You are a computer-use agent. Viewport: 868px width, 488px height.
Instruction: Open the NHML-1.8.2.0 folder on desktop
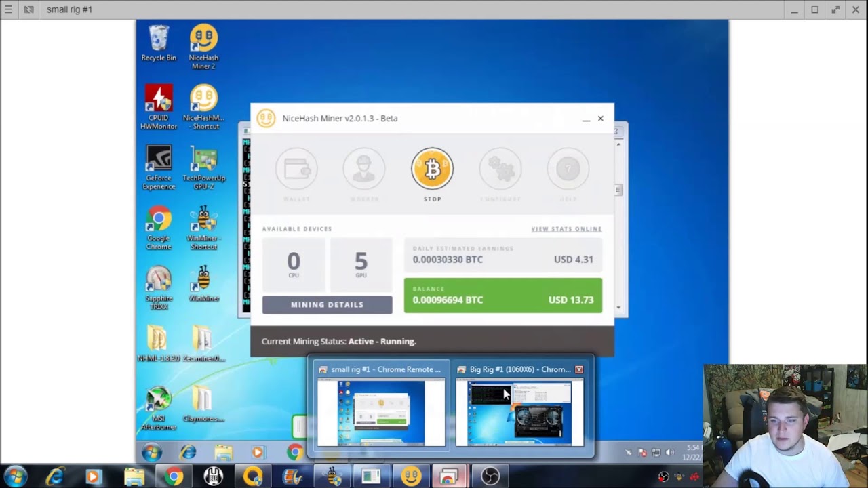[x=157, y=344]
